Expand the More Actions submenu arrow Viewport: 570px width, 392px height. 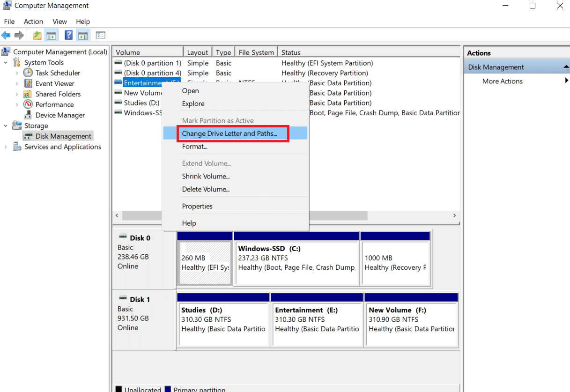(567, 81)
